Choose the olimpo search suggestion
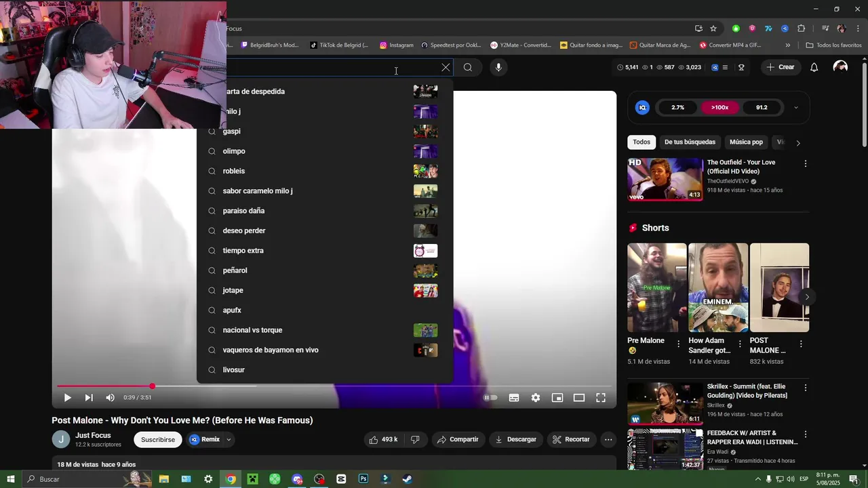Image resolution: width=868 pixels, height=488 pixels. click(x=325, y=151)
